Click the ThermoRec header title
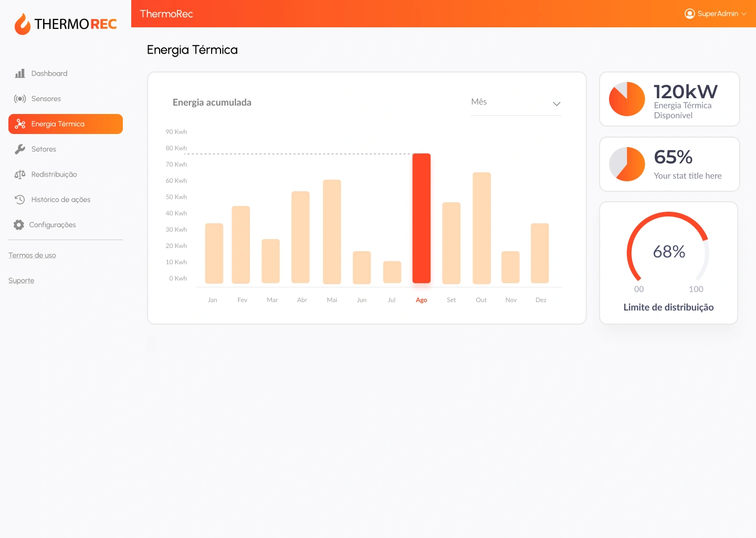The image size is (756, 538). (166, 14)
